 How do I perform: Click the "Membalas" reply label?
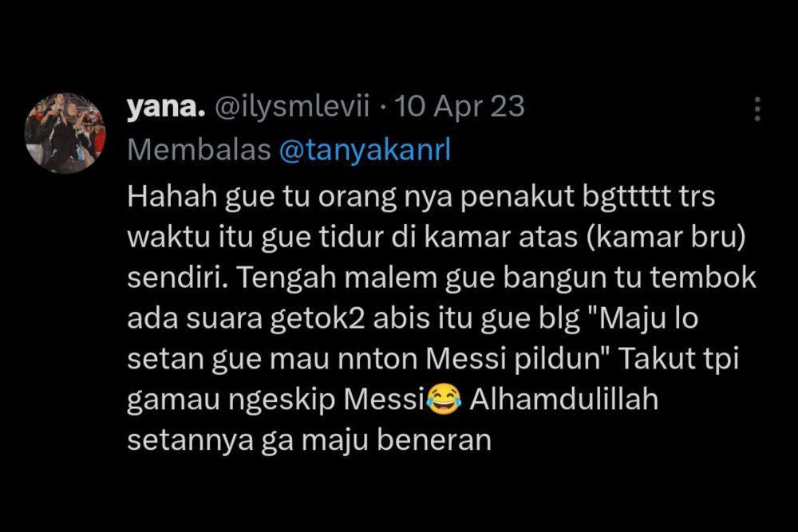199,150
